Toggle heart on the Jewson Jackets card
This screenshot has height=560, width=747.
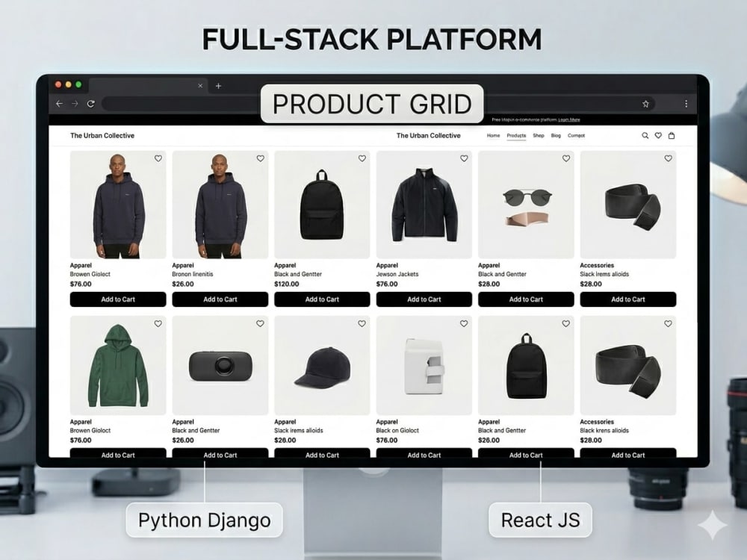464,158
